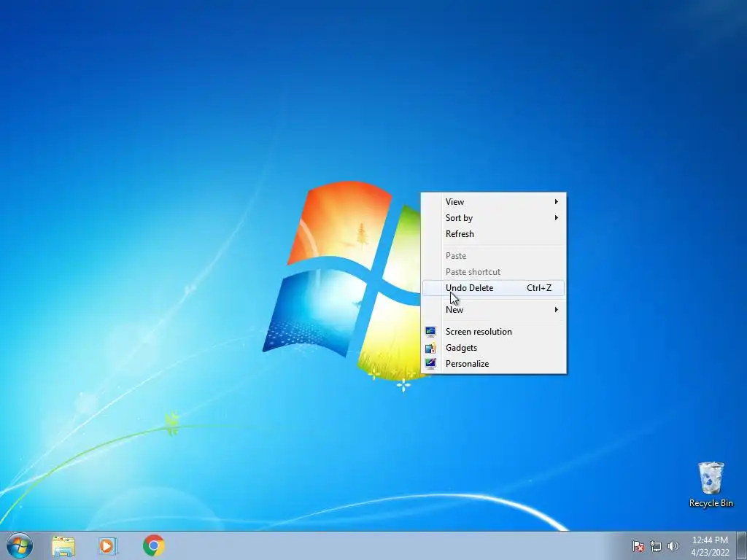Open the Recycle Bin desktop icon

(711, 484)
